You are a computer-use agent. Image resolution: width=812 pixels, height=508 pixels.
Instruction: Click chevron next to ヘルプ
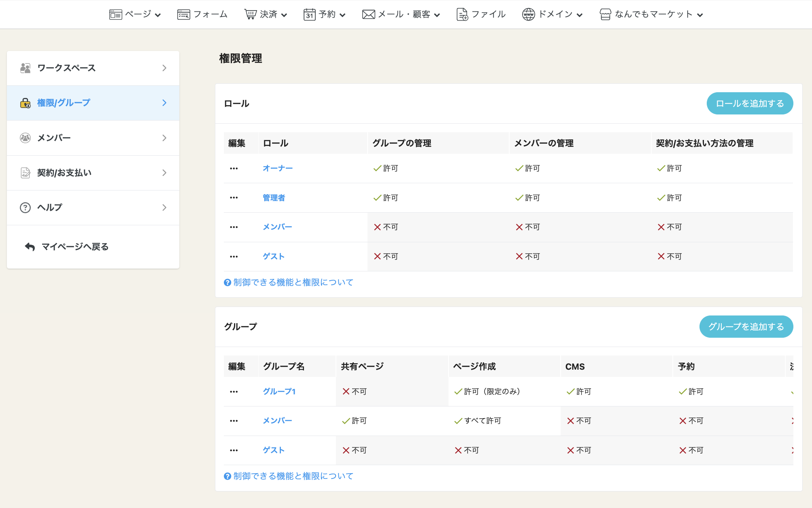[x=164, y=207]
